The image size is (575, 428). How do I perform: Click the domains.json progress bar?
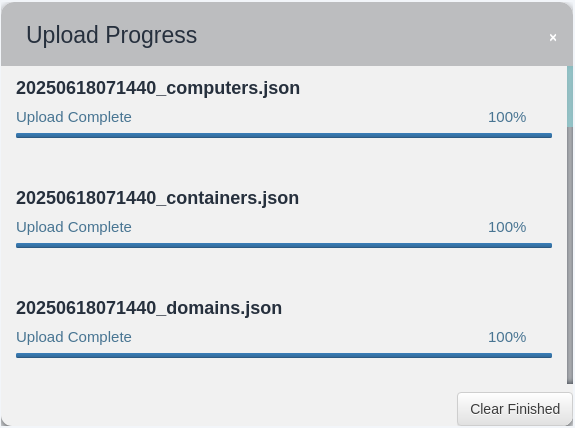[x=284, y=355]
